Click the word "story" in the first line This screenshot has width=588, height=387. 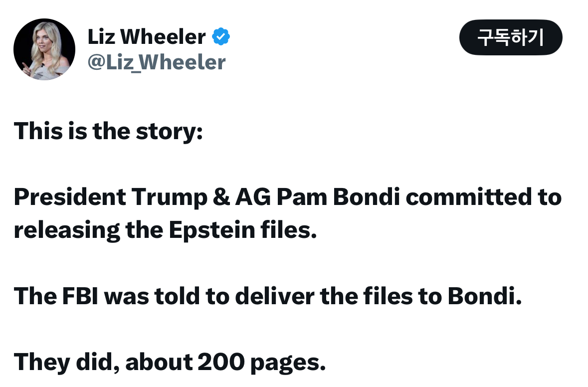click(x=169, y=133)
